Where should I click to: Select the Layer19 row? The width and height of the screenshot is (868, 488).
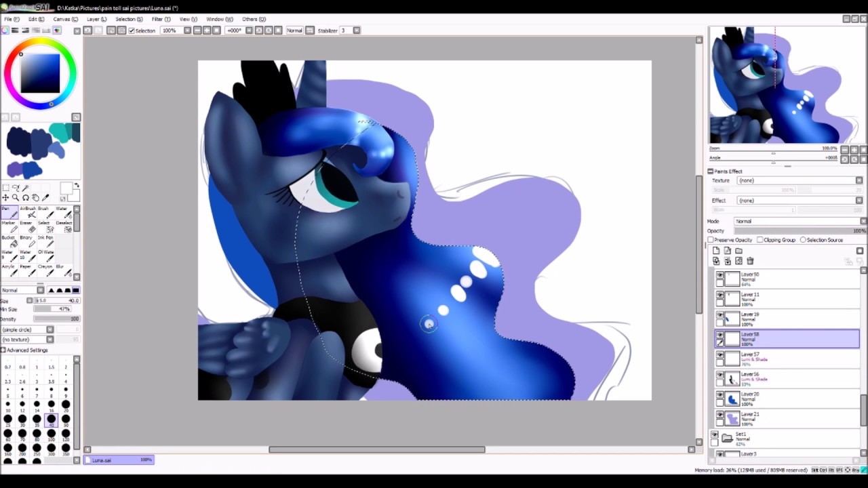pos(787,319)
